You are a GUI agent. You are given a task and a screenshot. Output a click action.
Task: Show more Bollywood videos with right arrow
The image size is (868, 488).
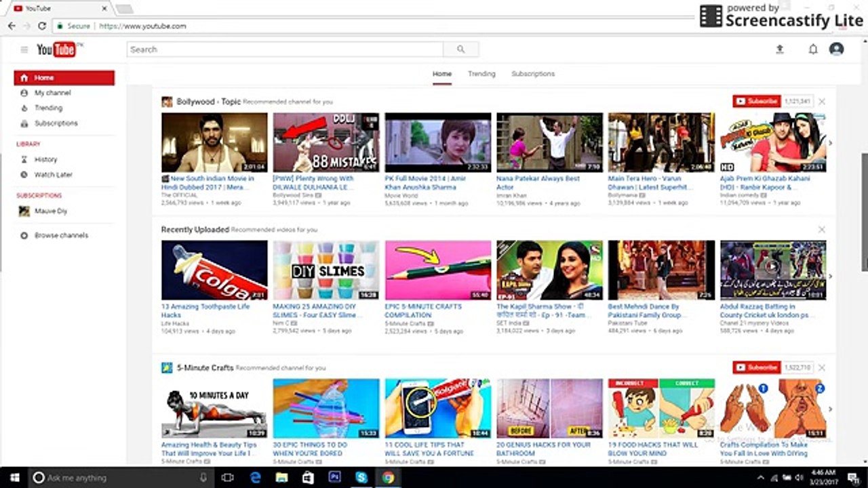coord(830,143)
